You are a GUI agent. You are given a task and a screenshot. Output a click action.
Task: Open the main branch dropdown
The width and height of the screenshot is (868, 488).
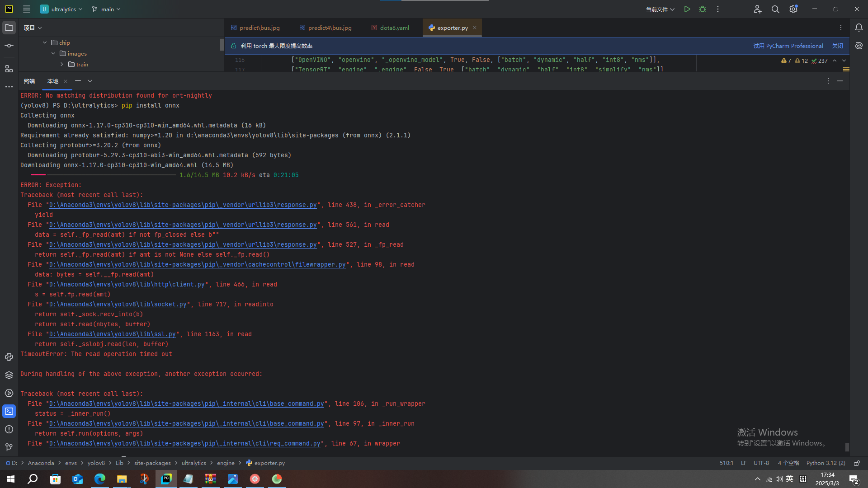click(107, 9)
